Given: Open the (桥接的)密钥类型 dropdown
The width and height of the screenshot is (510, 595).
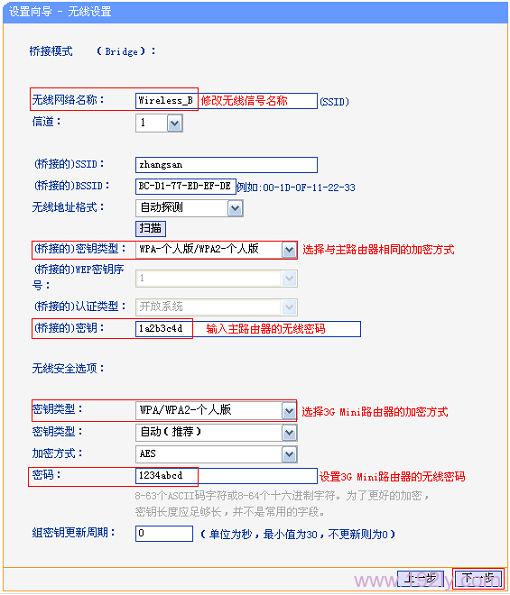Looking at the screenshot, I should point(216,250).
